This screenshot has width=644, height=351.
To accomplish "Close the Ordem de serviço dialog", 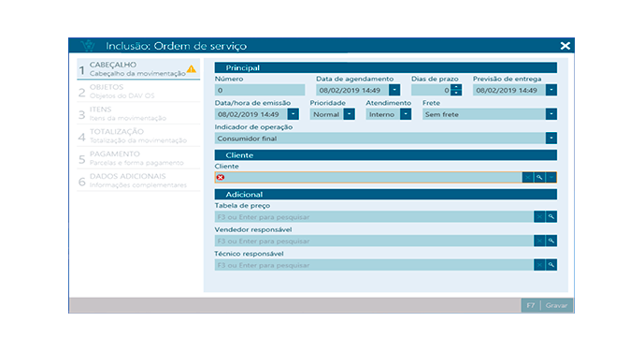I will pos(565,46).
